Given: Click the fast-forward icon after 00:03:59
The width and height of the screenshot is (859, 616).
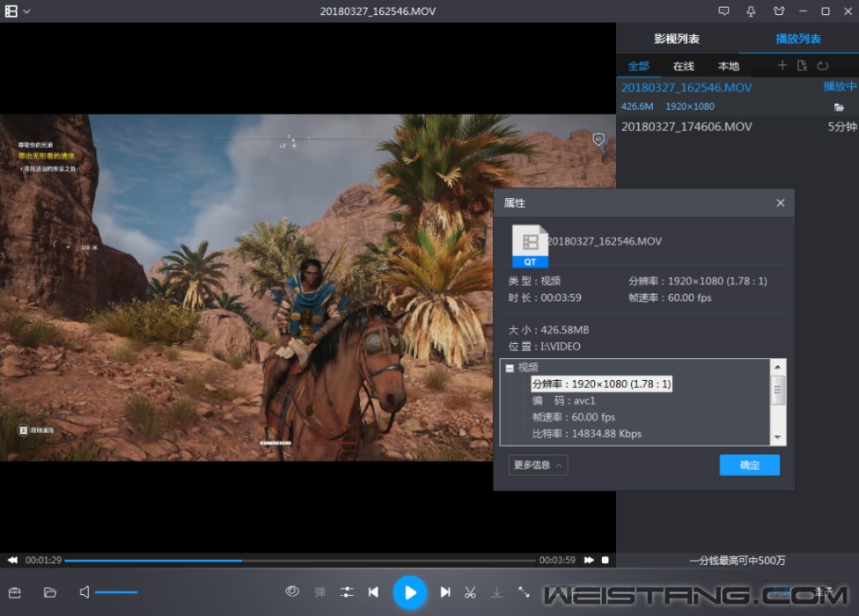Looking at the screenshot, I should [589, 561].
